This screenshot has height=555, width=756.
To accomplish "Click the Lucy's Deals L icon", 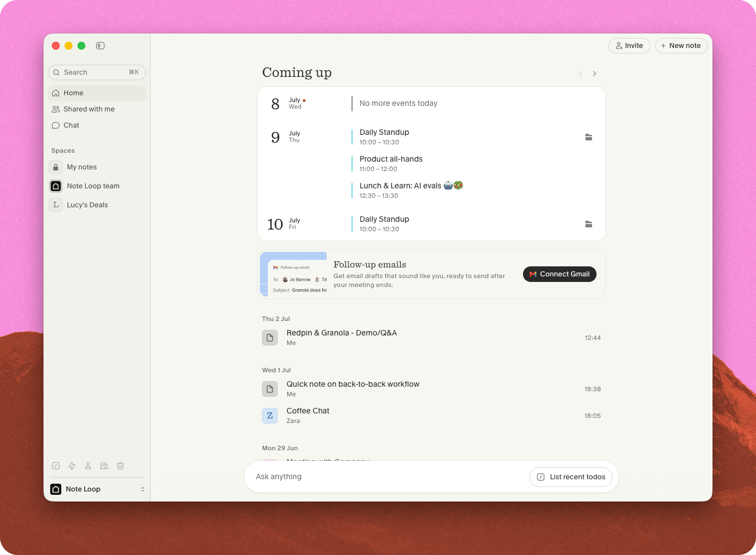I will tap(56, 205).
